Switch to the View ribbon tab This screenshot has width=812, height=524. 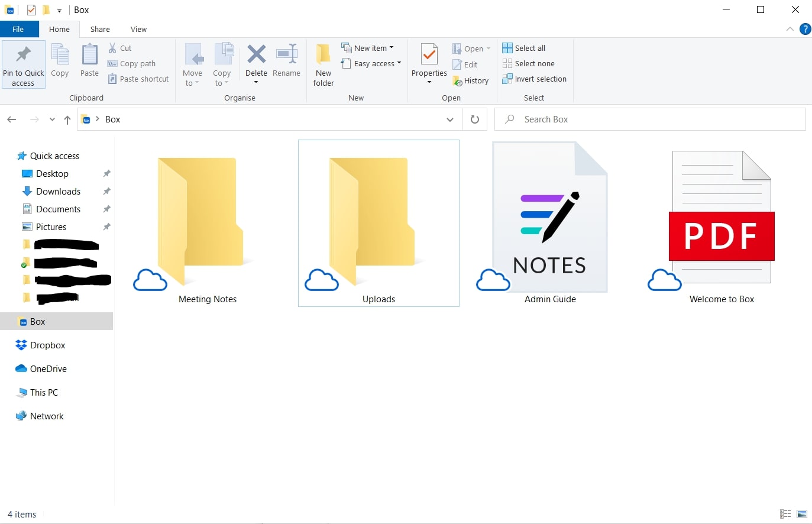(x=138, y=29)
